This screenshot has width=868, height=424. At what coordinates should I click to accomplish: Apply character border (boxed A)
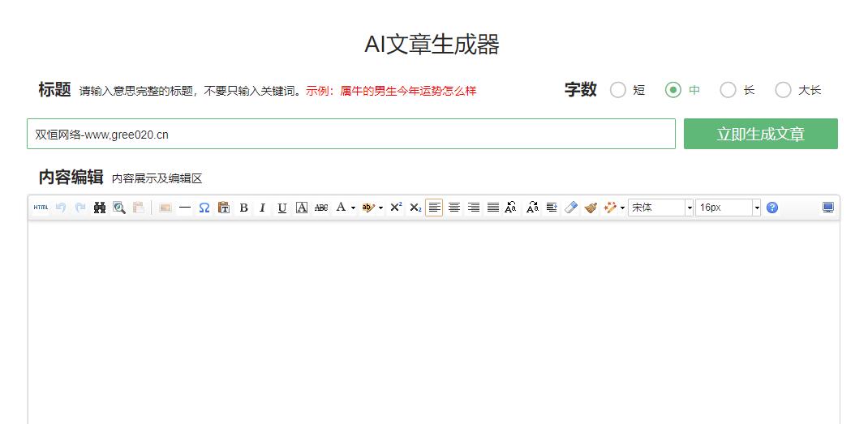tap(301, 208)
